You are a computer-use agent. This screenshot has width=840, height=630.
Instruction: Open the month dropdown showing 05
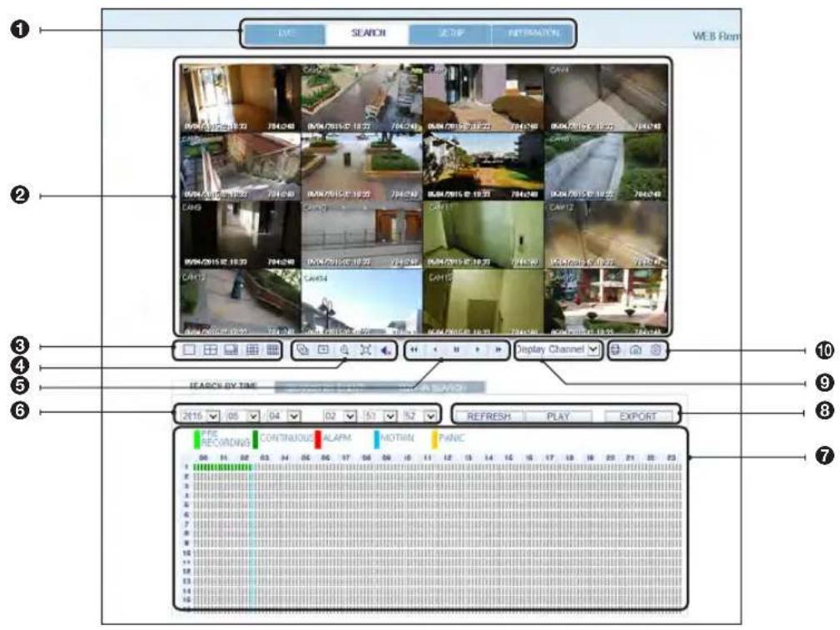click(243, 416)
